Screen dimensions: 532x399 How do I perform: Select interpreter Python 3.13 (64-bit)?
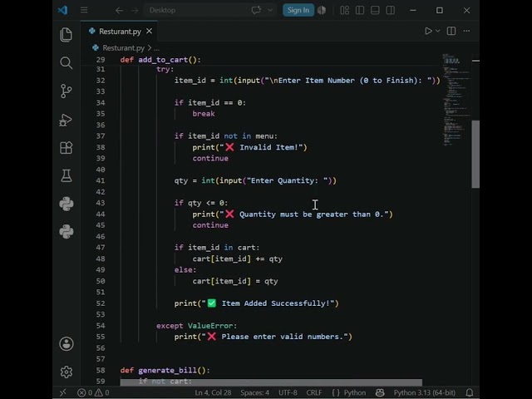pyautogui.click(x=425, y=392)
